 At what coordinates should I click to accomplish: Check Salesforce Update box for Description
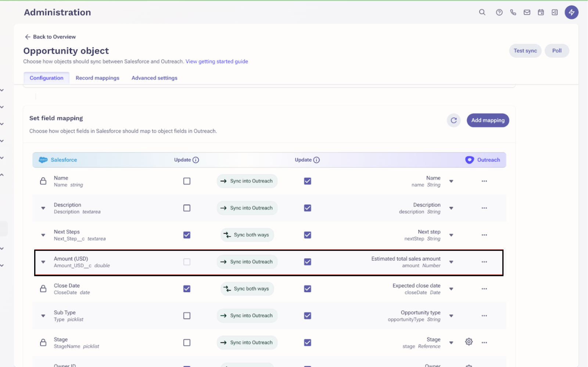[187, 208]
